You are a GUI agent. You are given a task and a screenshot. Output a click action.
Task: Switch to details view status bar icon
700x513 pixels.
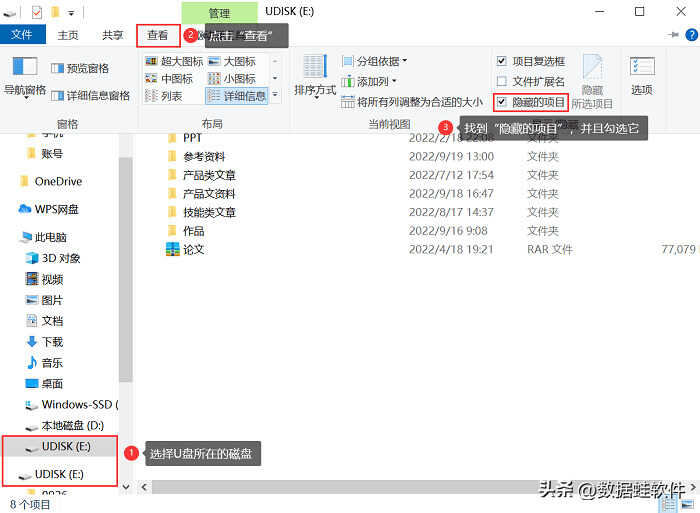(x=668, y=505)
